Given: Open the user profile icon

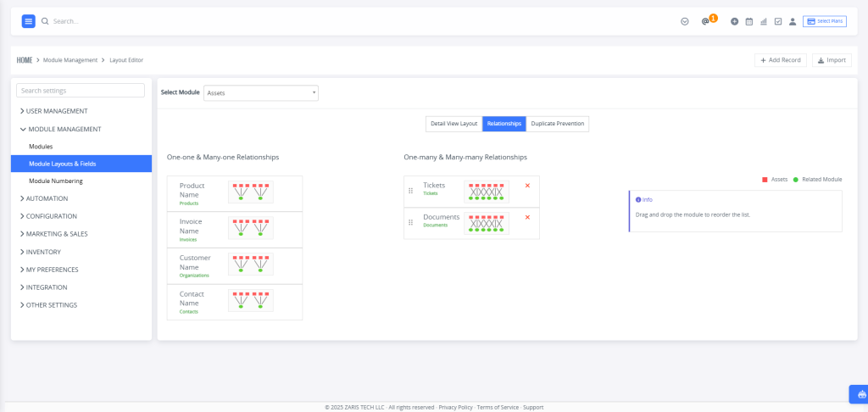Looking at the screenshot, I should (x=793, y=21).
